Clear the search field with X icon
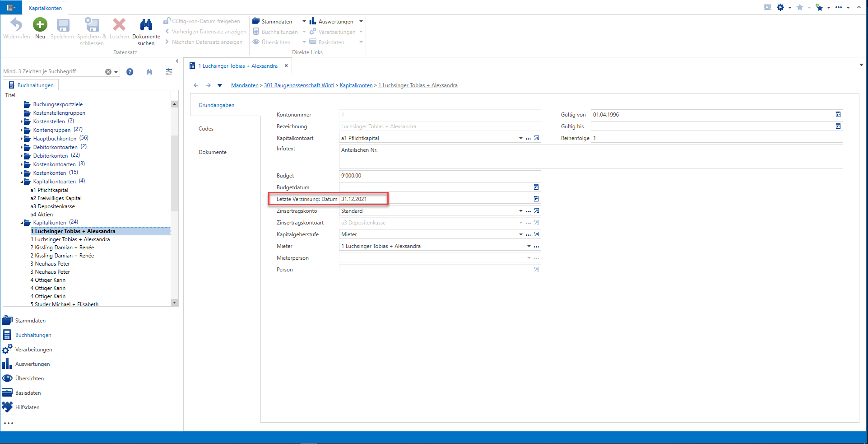 [108, 72]
